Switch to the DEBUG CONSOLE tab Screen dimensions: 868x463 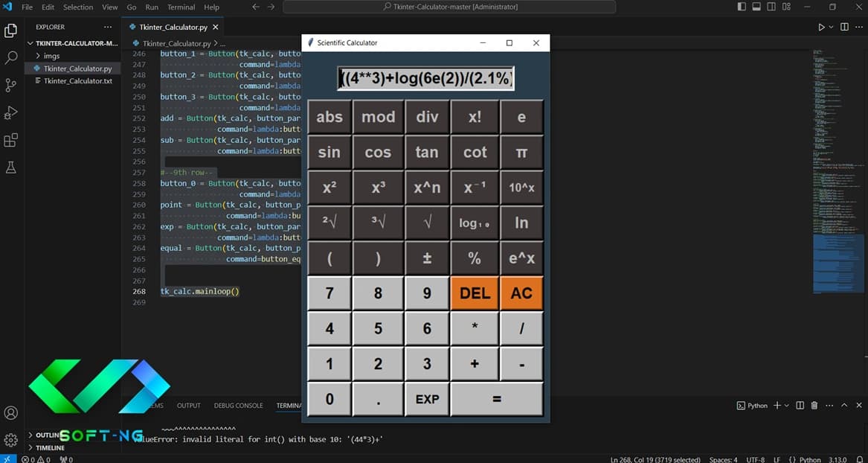(x=239, y=406)
